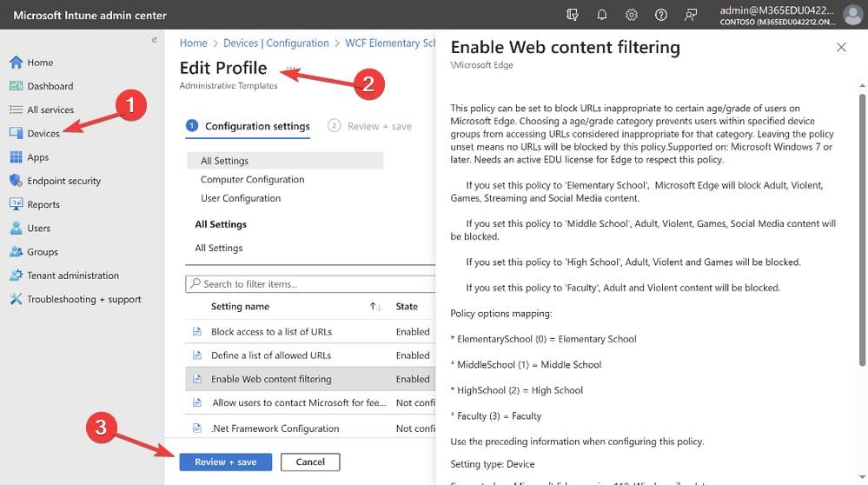Open the feedback icon in the header
The width and height of the screenshot is (868, 485).
click(690, 15)
